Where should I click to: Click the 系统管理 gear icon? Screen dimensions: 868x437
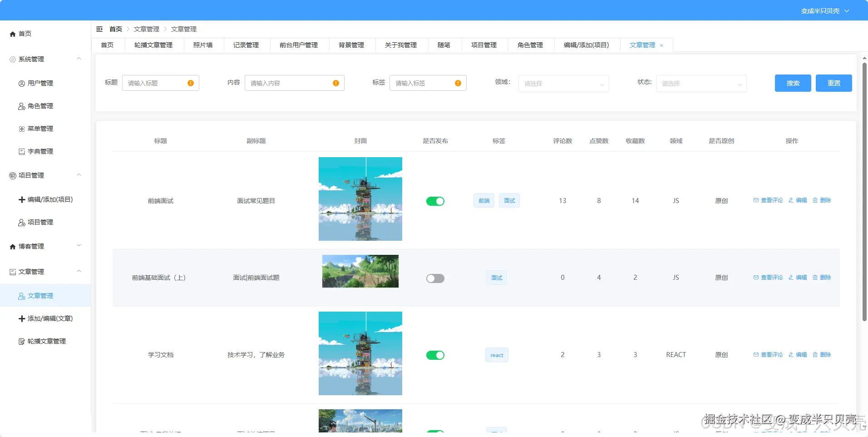(x=13, y=60)
